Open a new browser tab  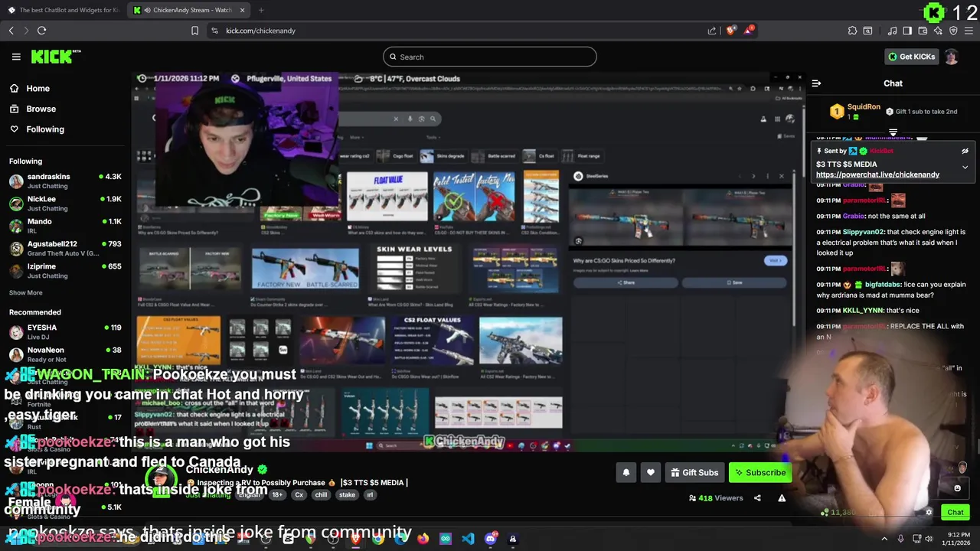[x=261, y=10]
